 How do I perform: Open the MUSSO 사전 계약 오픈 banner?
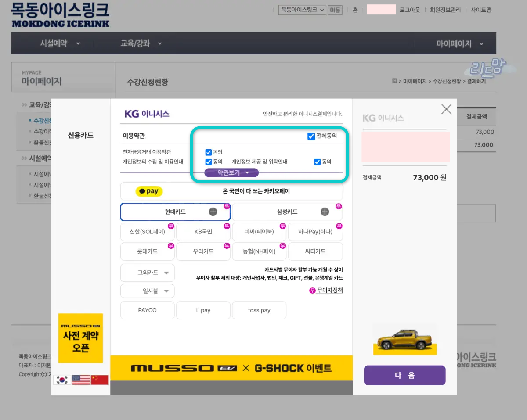tap(80, 338)
